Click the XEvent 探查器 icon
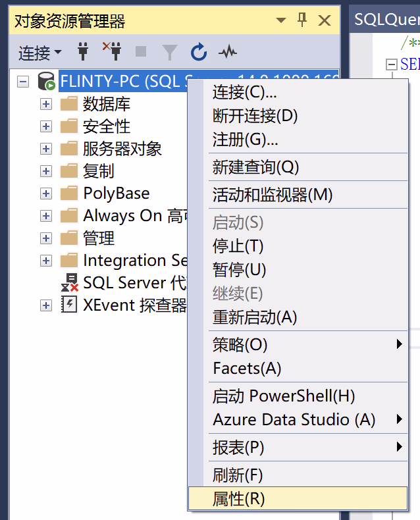The image size is (420, 520). 69,305
